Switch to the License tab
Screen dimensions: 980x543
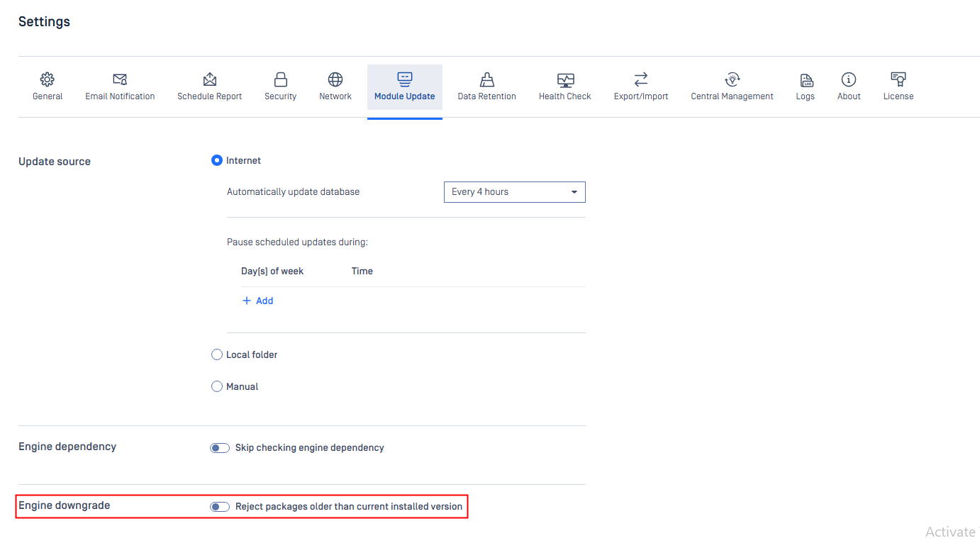point(898,87)
